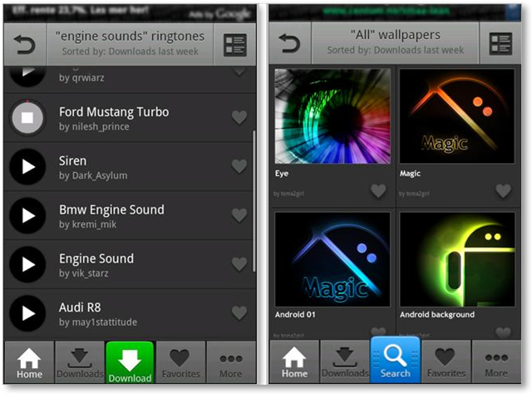Open More tab in ringtones screen
Image resolution: width=532 pixels, height=394 pixels.
point(231,362)
